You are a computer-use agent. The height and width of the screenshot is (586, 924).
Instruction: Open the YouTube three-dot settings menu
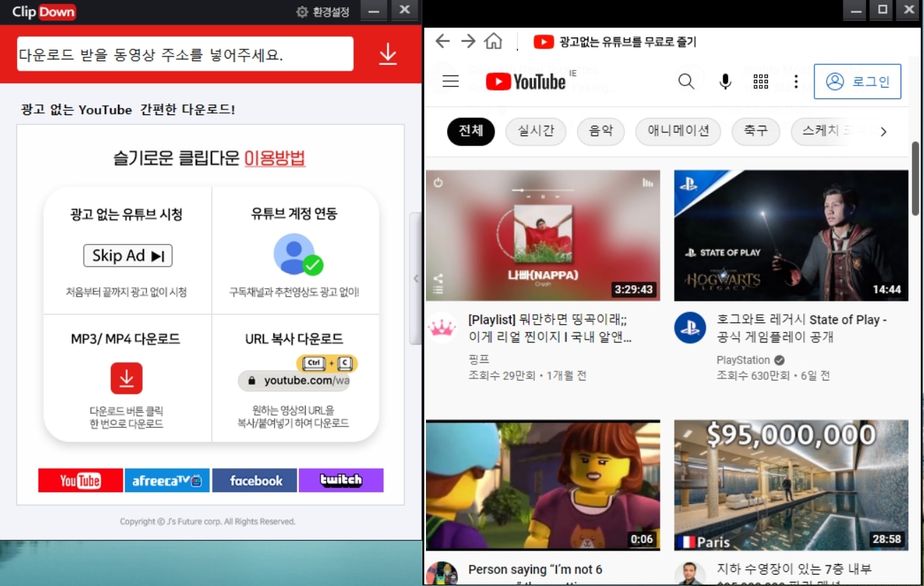(x=796, y=82)
